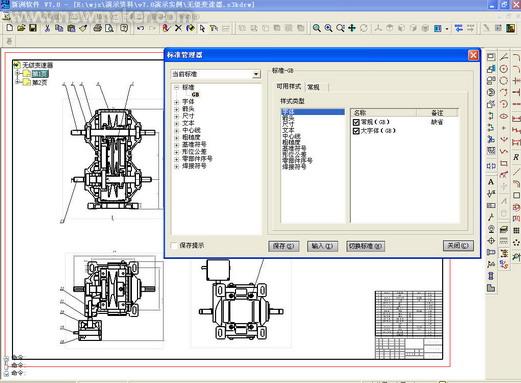The height and width of the screenshot is (383, 521).
Task: Expand the 字体 tree node
Action: coord(176,102)
